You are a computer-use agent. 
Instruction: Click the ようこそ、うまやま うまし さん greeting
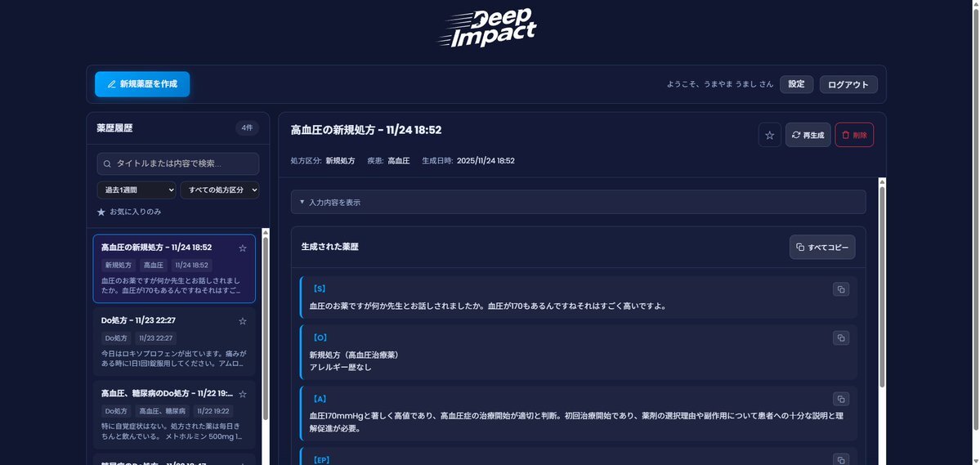(x=720, y=84)
